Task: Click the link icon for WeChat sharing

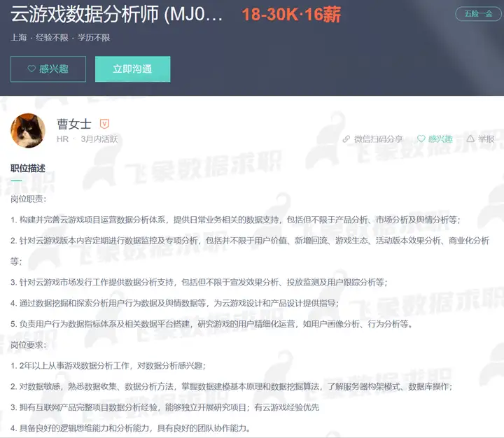Action: click(346, 139)
